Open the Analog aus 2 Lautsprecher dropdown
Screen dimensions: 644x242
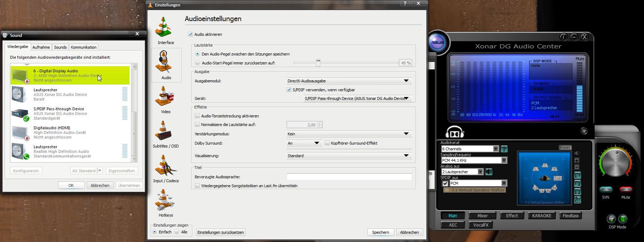pos(462,172)
